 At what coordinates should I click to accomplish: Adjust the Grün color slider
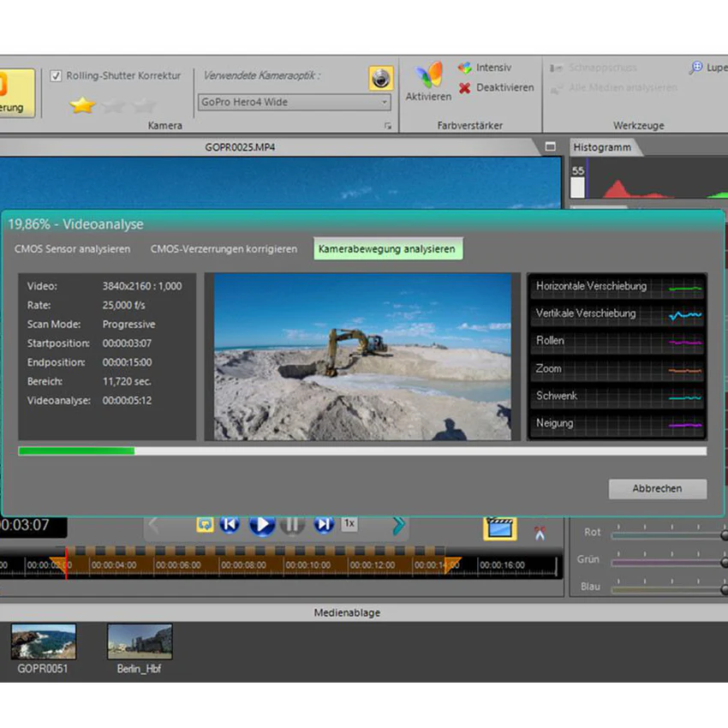click(670, 563)
